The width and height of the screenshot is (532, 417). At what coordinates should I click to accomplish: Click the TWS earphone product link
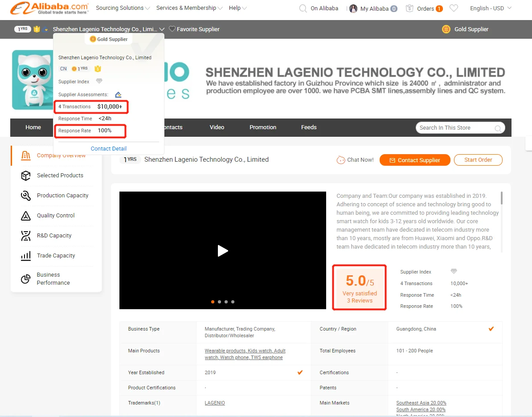pos(267,357)
